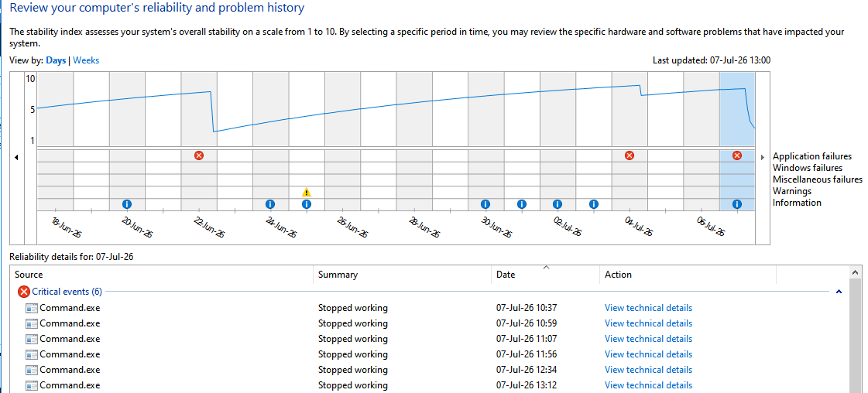Viewport: 868px width, 393px height.
Task: Select the 30-Jun-26 information icon
Action: 485,204
